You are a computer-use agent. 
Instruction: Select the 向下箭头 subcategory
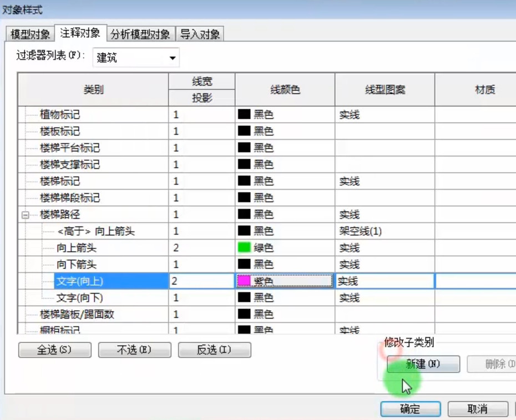coord(77,264)
